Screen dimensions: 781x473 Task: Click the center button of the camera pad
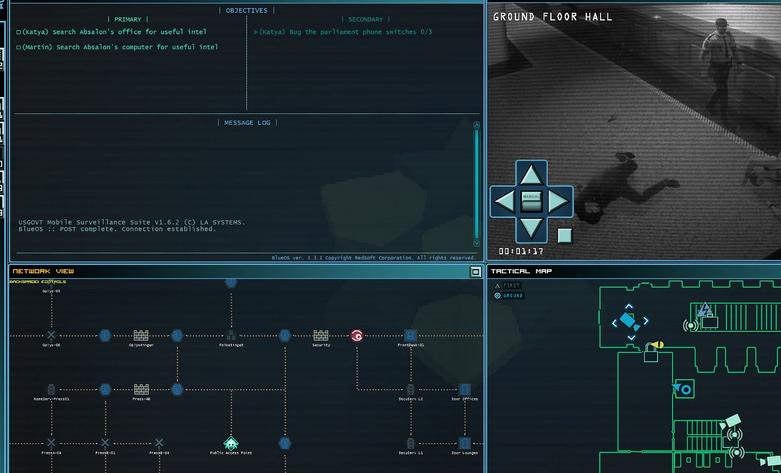531,202
